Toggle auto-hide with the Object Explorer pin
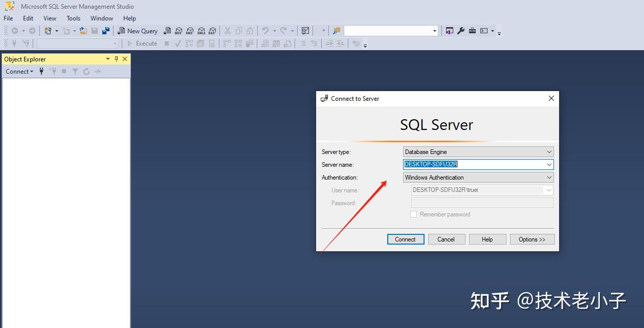Viewport: 644px width, 328px height. click(116, 59)
